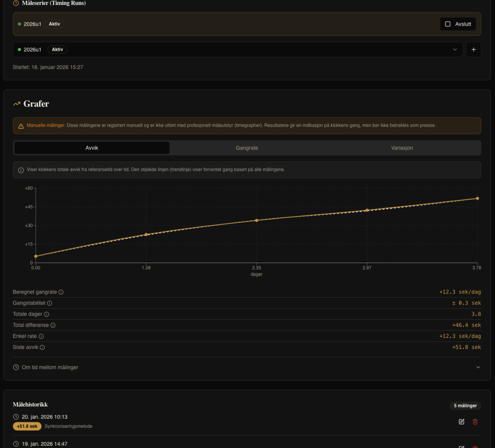Edit the 20. jan. 2026 measurement
The height and width of the screenshot is (448, 495).
coord(462,421)
